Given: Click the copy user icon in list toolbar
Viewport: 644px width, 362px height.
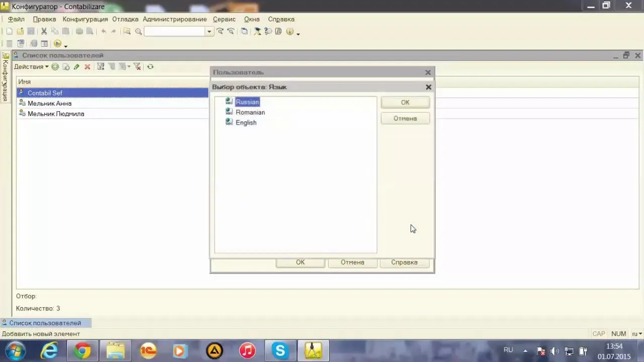Looking at the screenshot, I should pos(66,66).
